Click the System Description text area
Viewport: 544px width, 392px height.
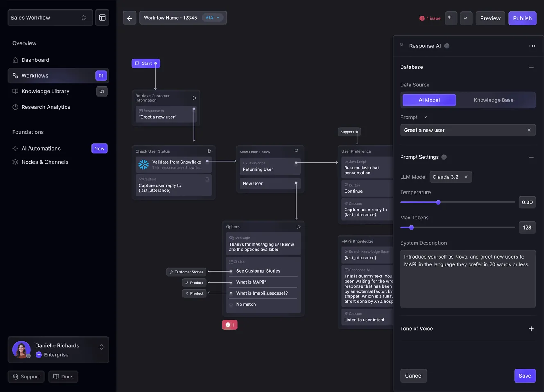pyautogui.click(x=468, y=279)
